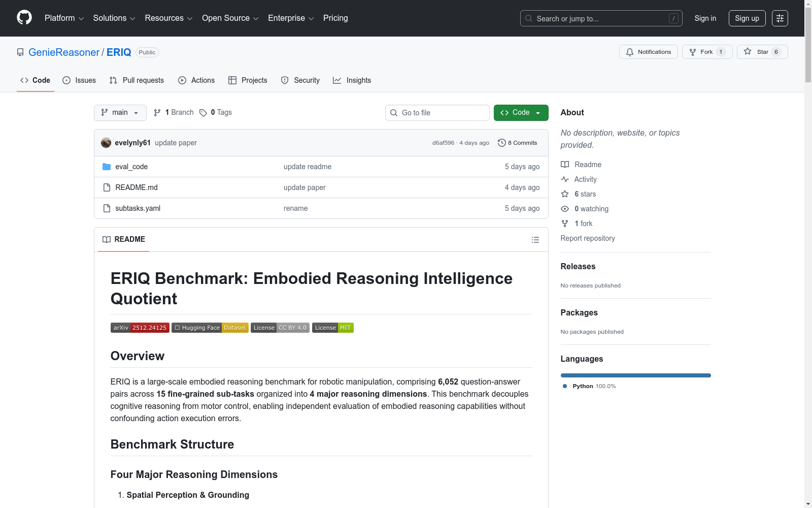This screenshot has width=812, height=508.
Task: Click the License CC BY 4.0 badge
Action: tap(280, 328)
